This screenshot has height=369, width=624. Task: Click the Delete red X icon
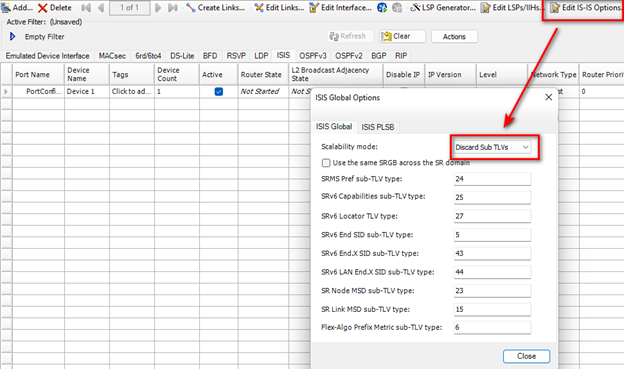(x=43, y=8)
